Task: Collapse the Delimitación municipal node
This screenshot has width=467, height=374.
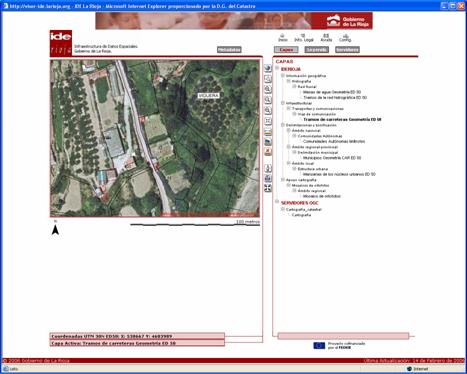Action: point(294,152)
